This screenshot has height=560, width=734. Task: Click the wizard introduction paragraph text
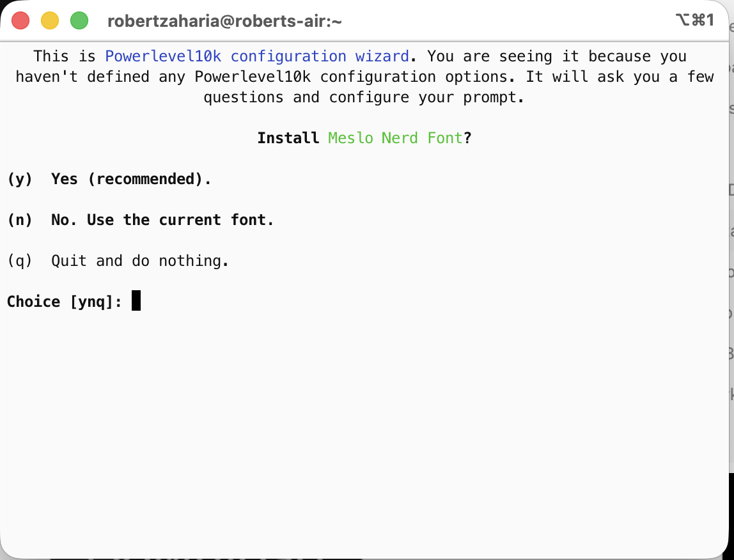click(x=364, y=77)
